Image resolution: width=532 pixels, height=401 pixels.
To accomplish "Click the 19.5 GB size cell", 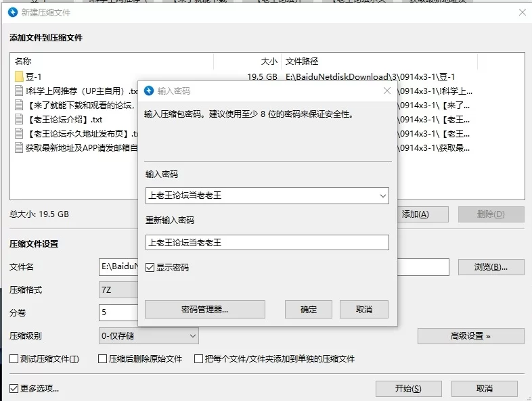I will (262, 77).
